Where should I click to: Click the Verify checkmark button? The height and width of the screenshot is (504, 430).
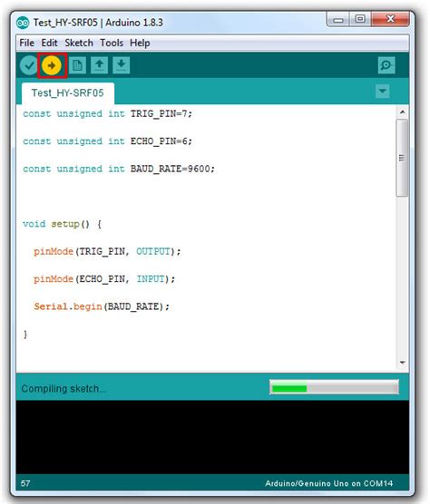pyautogui.click(x=29, y=65)
